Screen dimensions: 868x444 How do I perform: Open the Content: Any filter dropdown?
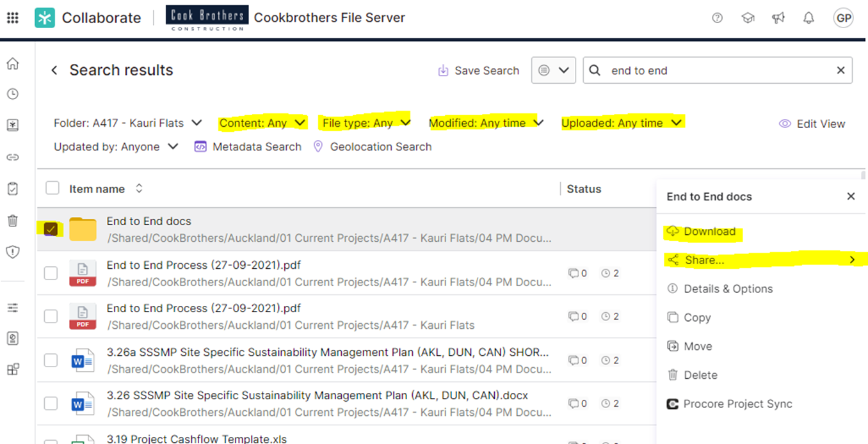pyautogui.click(x=262, y=123)
